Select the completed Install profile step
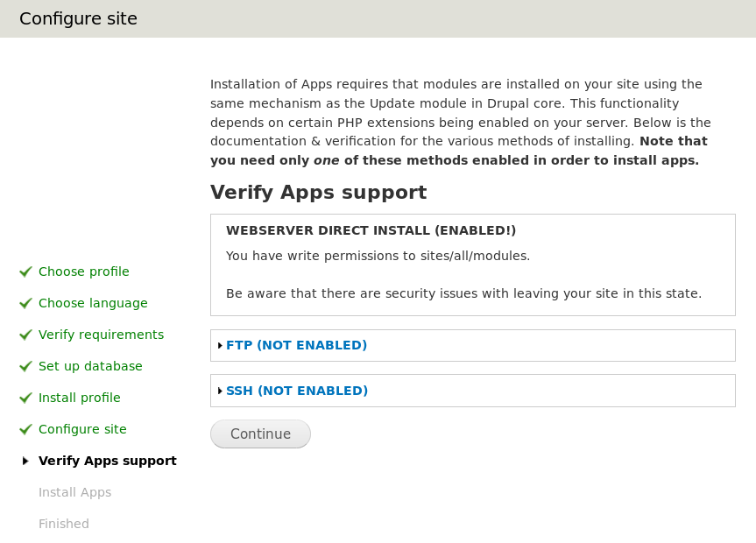This screenshot has height=543, width=756. point(79,398)
